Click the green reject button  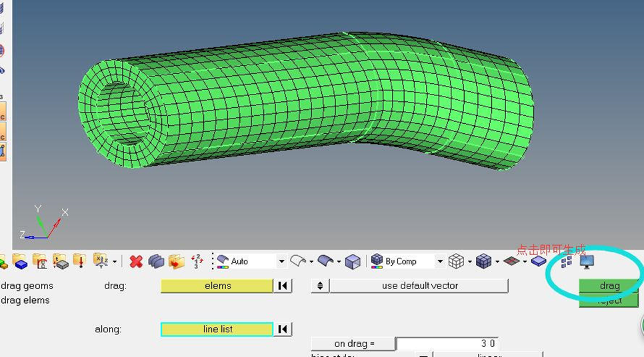(609, 300)
